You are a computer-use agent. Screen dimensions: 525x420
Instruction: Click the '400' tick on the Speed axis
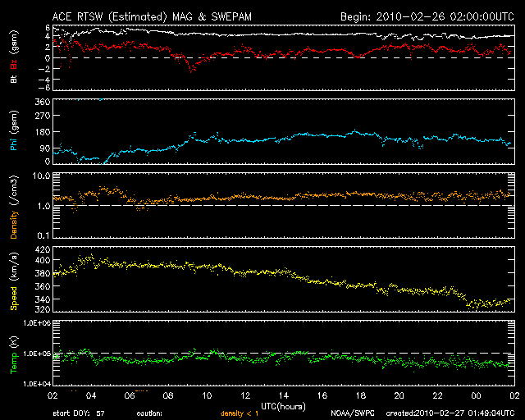(43, 260)
